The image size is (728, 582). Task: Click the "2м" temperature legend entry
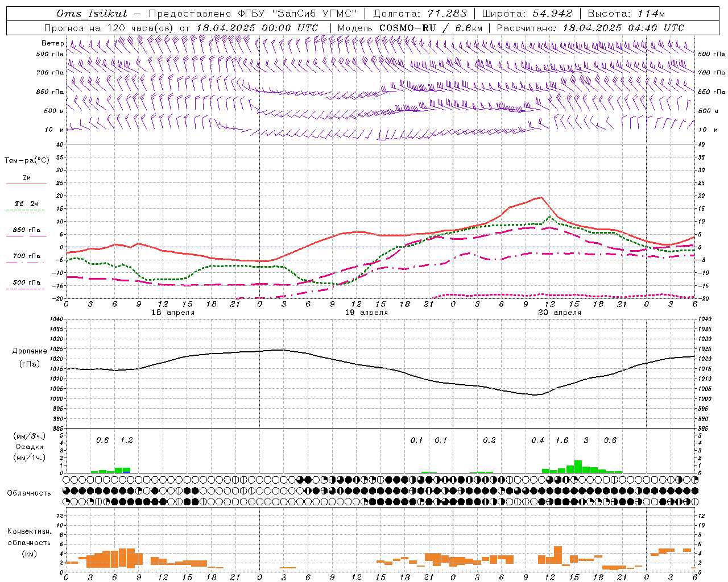click(x=27, y=177)
